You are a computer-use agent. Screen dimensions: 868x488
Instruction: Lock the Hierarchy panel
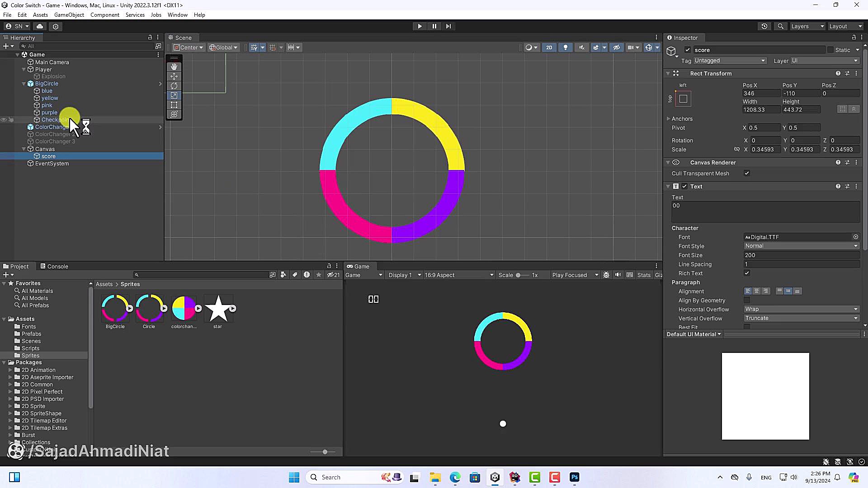[150, 38]
